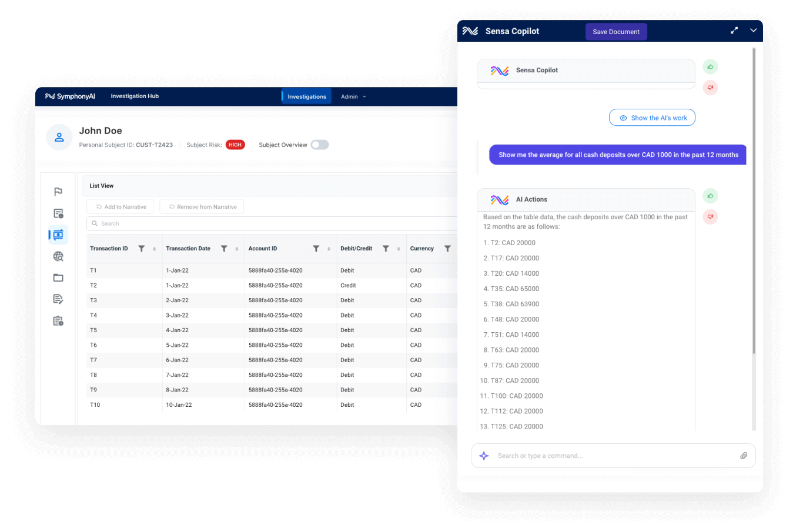Sort the Debit/Credit column
Image resolution: width=793 pixels, height=532 pixels.
click(x=399, y=249)
